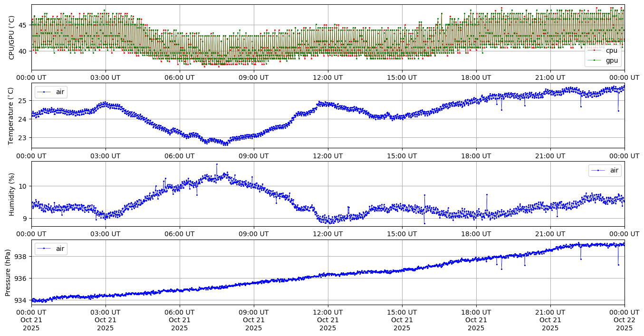This screenshot has height=336, width=644.
Task: Click the highest humidity spike near 07:30 UT
Action: (x=217, y=164)
